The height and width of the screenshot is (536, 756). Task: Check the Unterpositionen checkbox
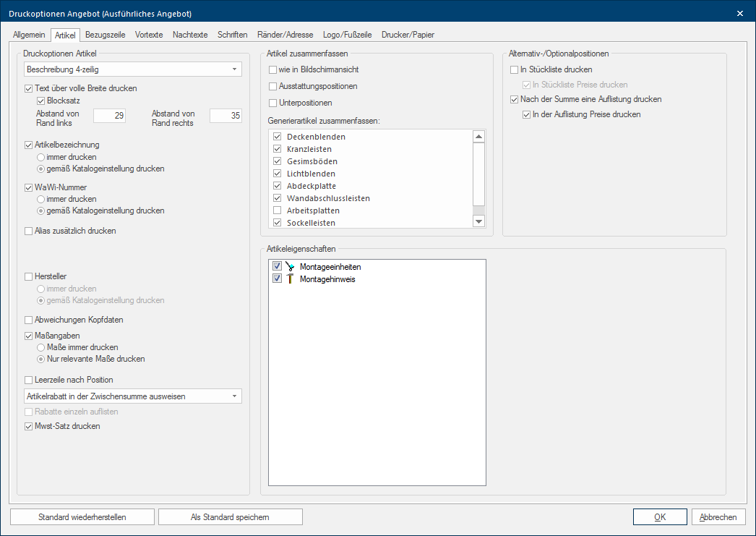click(x=273, y=103)
